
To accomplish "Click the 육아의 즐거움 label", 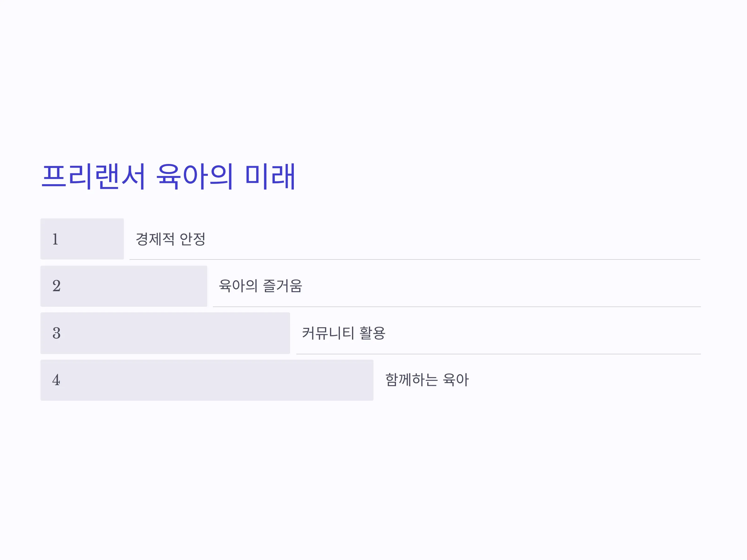I will click(261, 286).
